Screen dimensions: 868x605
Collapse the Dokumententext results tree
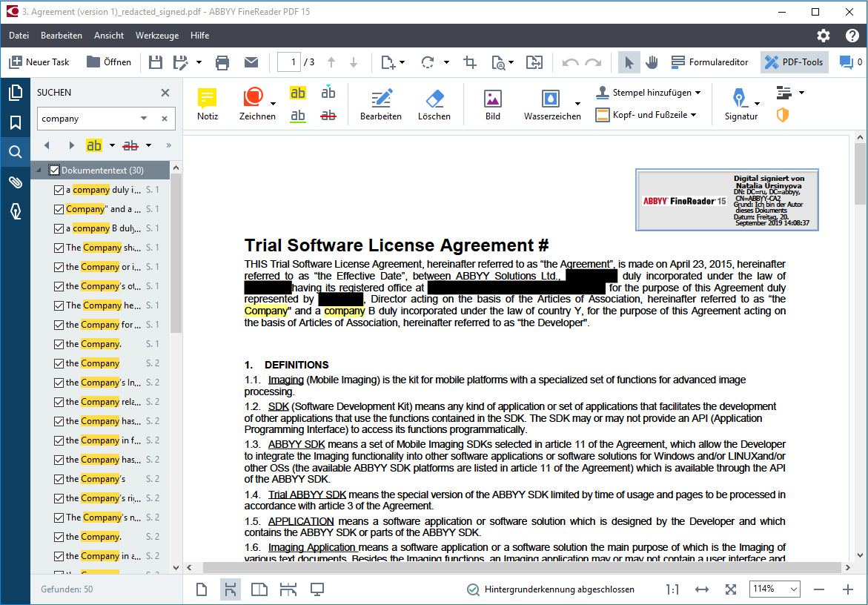coord(39,170)
